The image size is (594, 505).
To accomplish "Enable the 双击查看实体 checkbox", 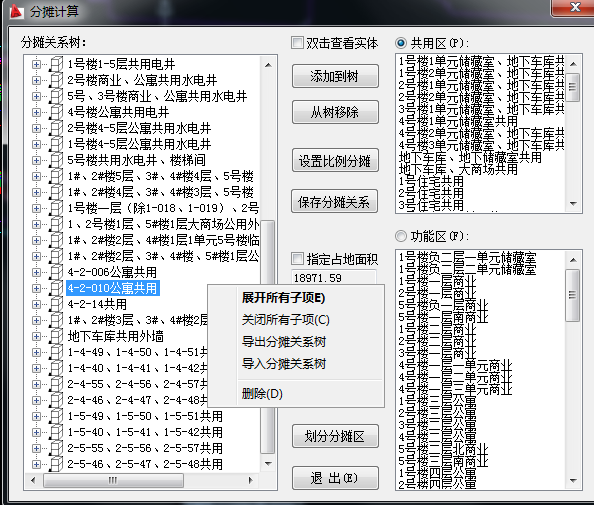I will (x=297, y=43).
